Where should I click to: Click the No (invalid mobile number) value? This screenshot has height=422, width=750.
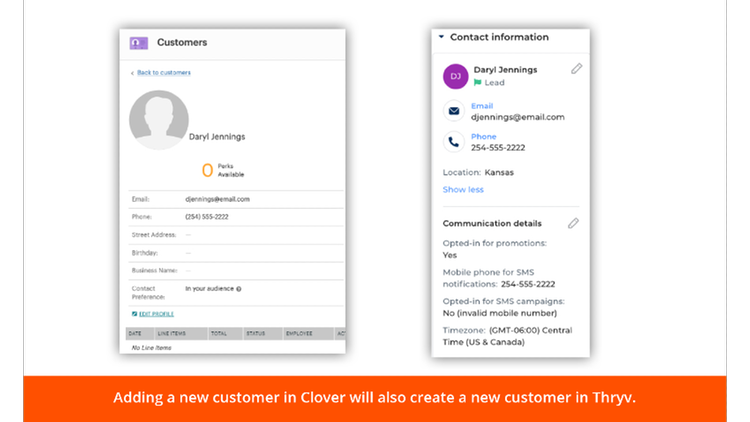coord(500,313)
